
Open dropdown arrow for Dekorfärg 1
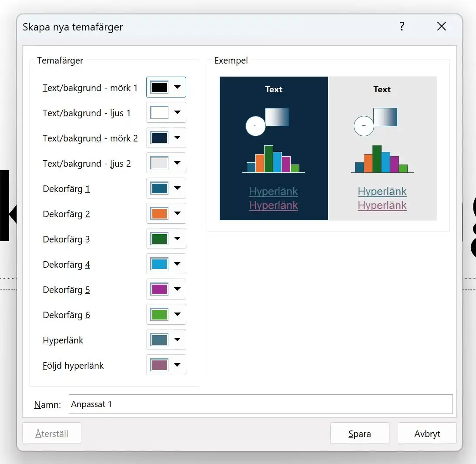pyautogui.click(x=177, y=188)
